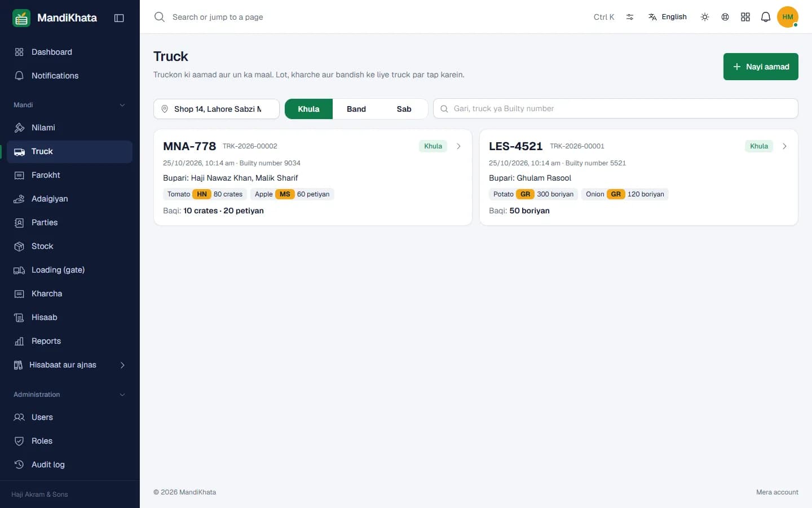Viewport: 812px width, 508px height.
Task: Click the Reports chart icon
Action: coord(19,341)
